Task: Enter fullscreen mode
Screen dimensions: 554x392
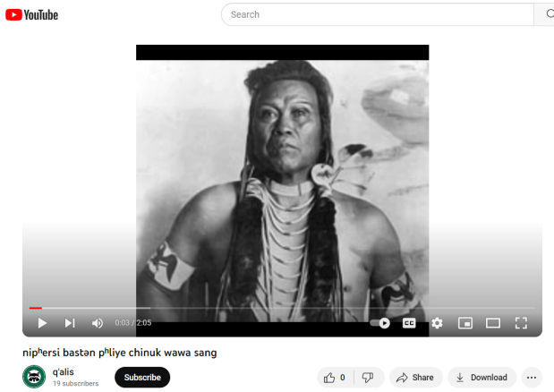Action: (521, 323)
